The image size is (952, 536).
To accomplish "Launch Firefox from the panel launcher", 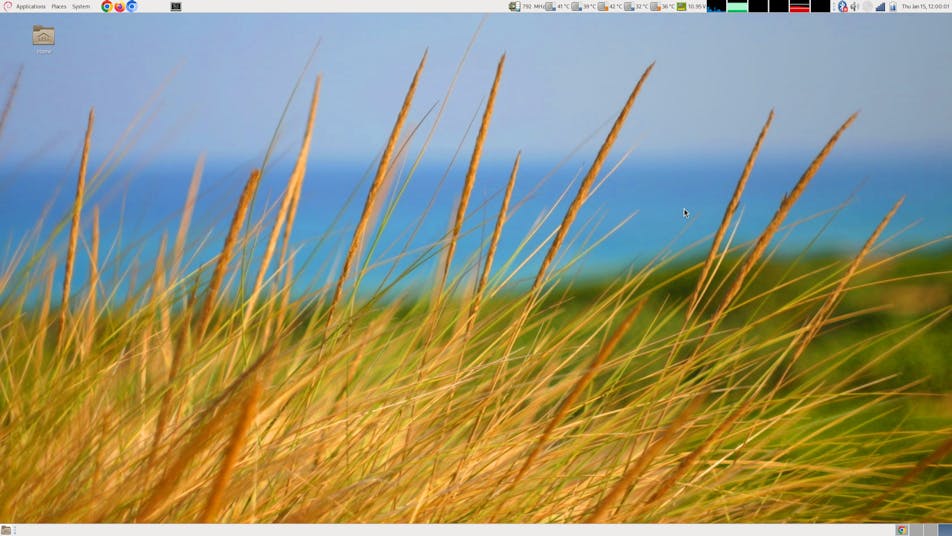I will [119, 6].
